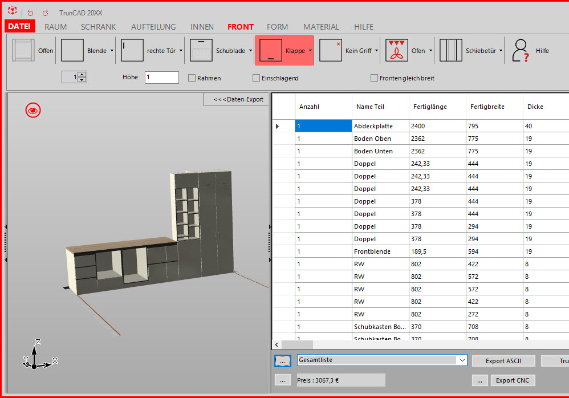Switch to the INNEN tab

(202, 27)
